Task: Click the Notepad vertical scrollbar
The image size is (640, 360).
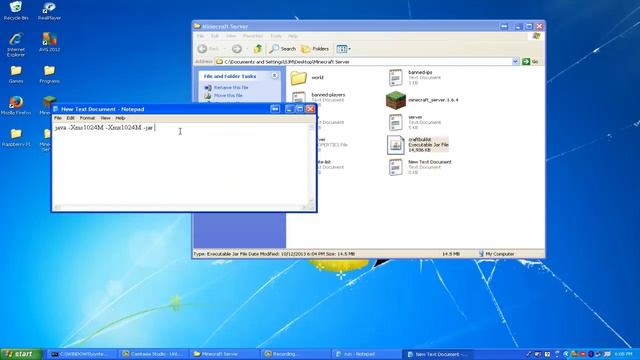Action: 312,163
